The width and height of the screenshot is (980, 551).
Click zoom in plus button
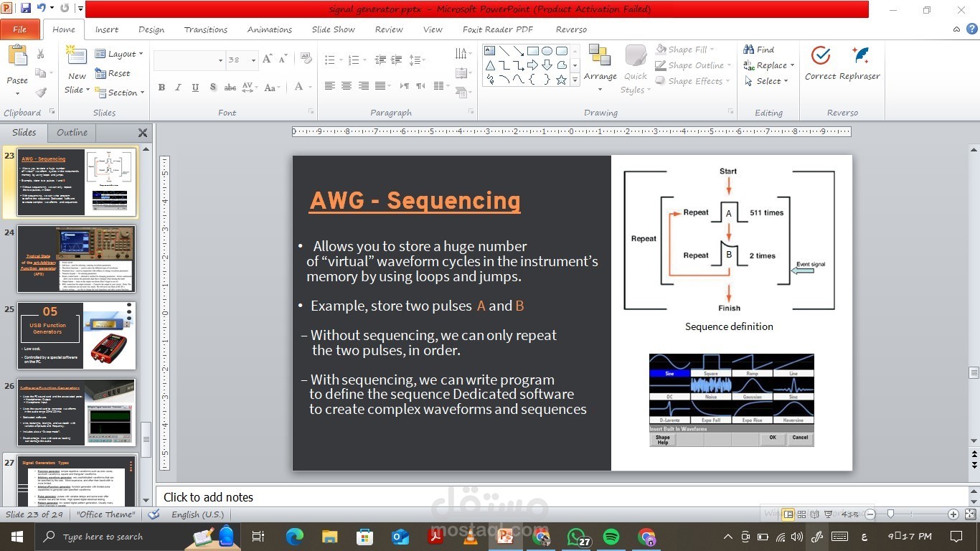[953, 514]
